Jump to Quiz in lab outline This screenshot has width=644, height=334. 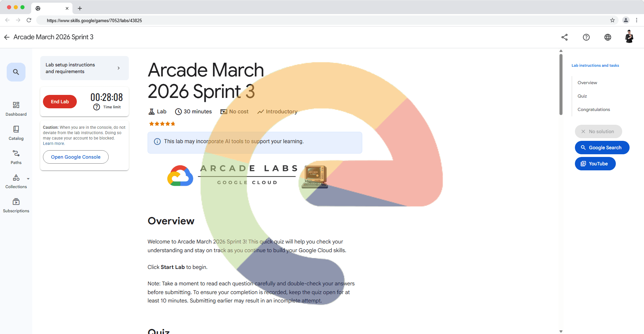(x=582, y=96)
